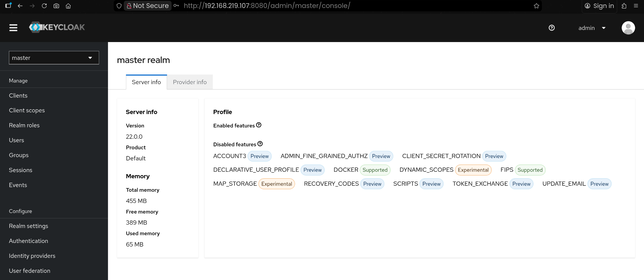
Task: Reload the browser page
Action: pyautogui.click(x=44, y=6)
